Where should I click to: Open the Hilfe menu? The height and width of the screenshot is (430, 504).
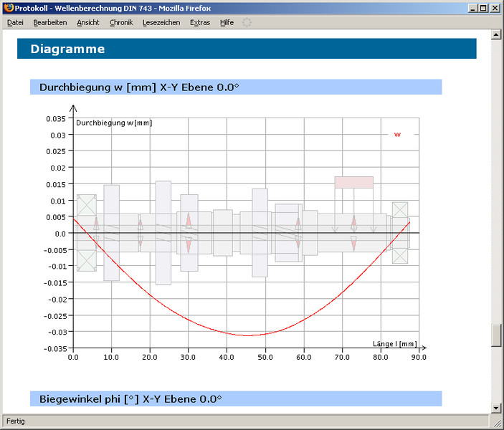227,22
